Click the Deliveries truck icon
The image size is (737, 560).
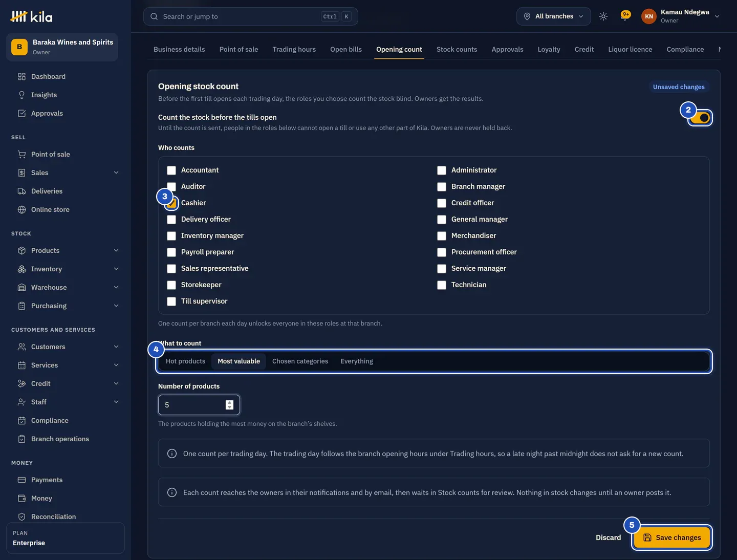[21, 191]
